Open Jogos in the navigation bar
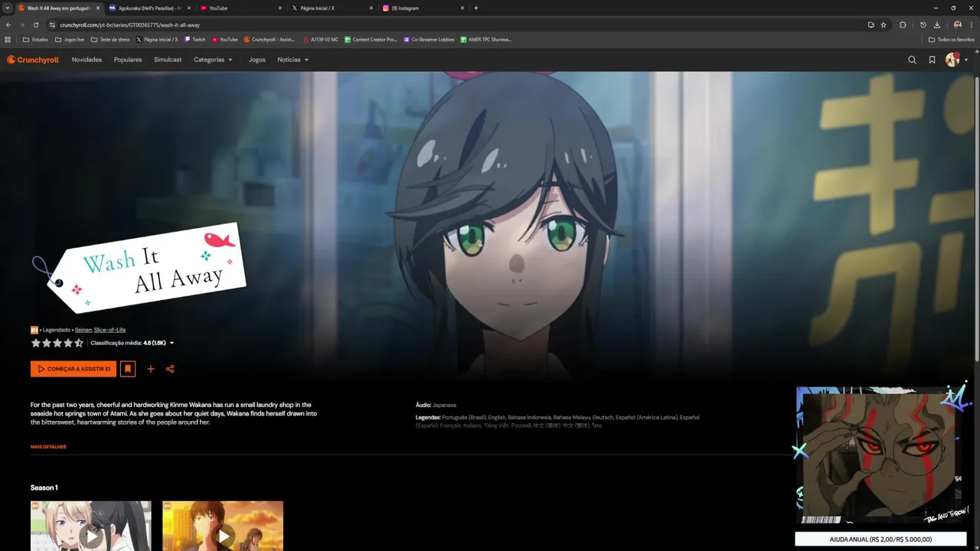 257,60
